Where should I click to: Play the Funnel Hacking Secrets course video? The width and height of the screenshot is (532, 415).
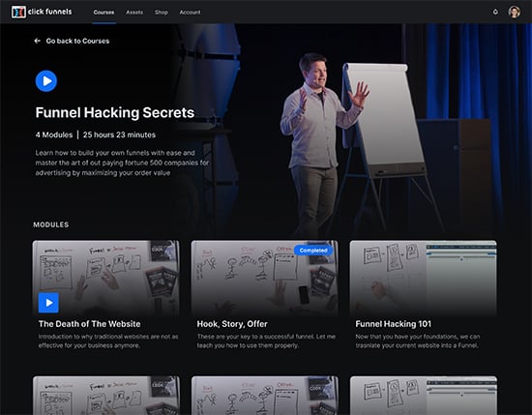click(46, 81)
